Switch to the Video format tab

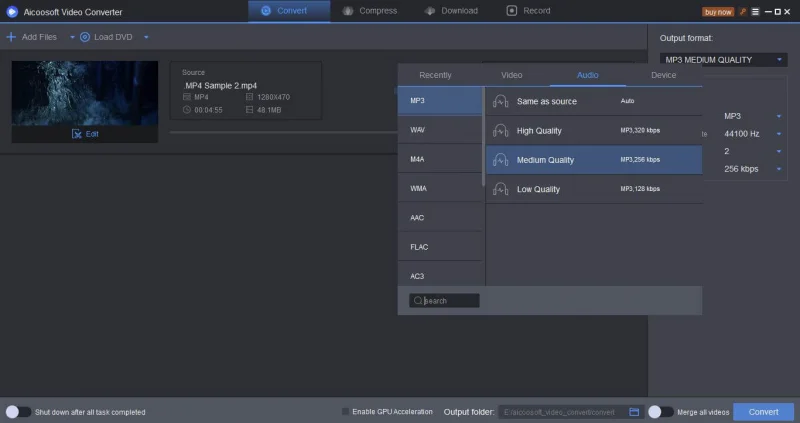pos(511,75)
